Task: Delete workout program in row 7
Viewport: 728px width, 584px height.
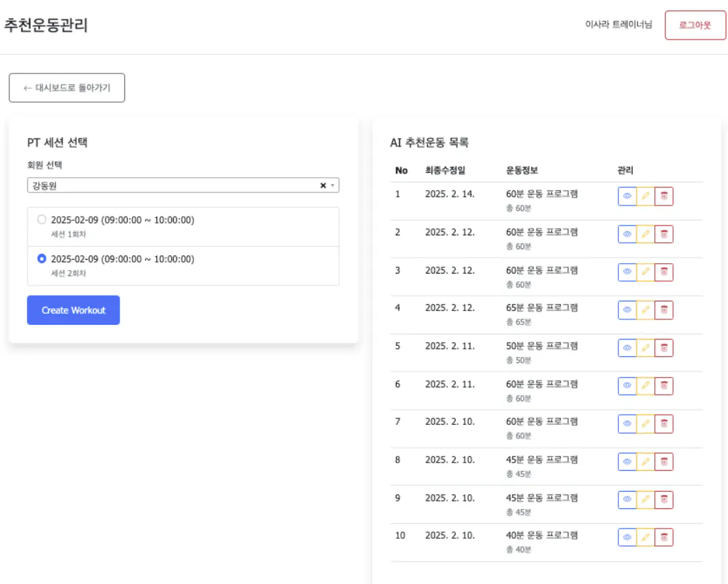Action: (664, 424)
